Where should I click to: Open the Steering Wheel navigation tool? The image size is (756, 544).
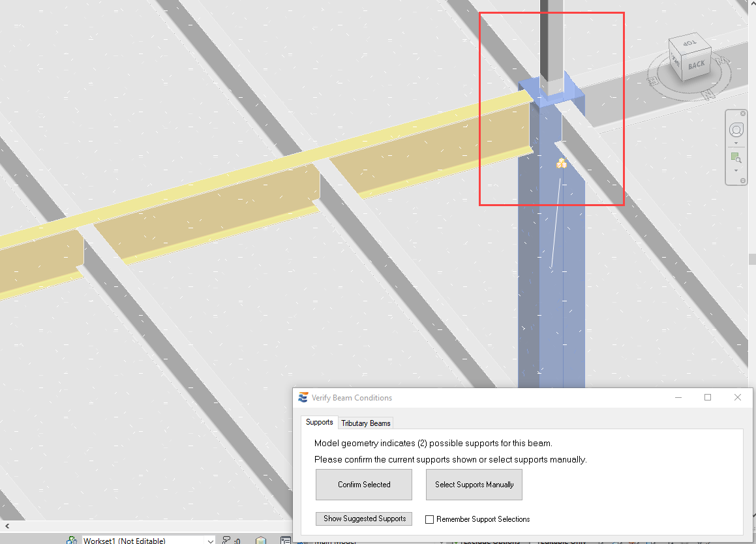coord(736,129)
